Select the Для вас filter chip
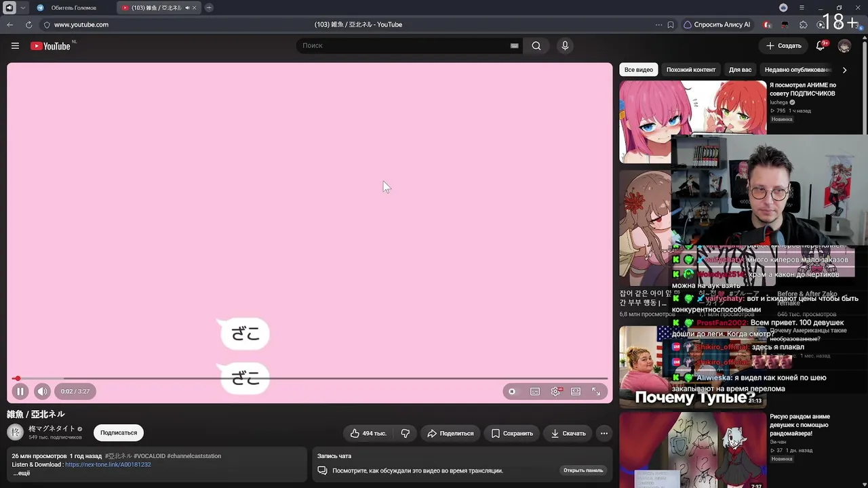 coord(741,70)
